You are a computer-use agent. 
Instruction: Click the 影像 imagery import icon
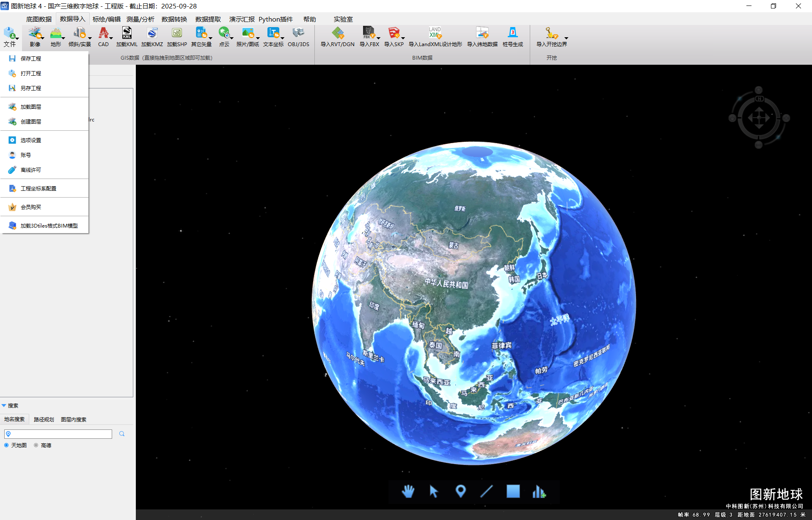(x=35, y=33)
